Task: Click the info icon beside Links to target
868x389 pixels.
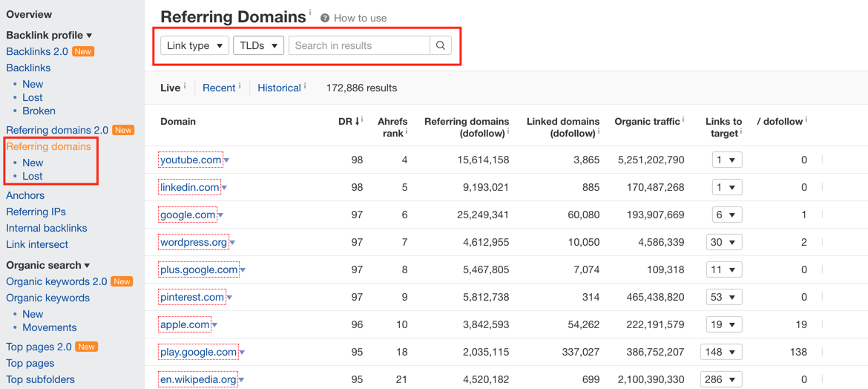Action: pos(742,132)
